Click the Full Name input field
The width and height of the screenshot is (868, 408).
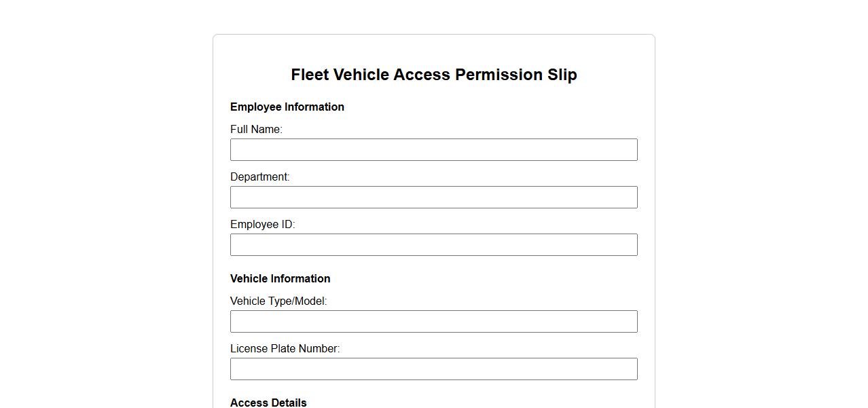click(433, 150)
